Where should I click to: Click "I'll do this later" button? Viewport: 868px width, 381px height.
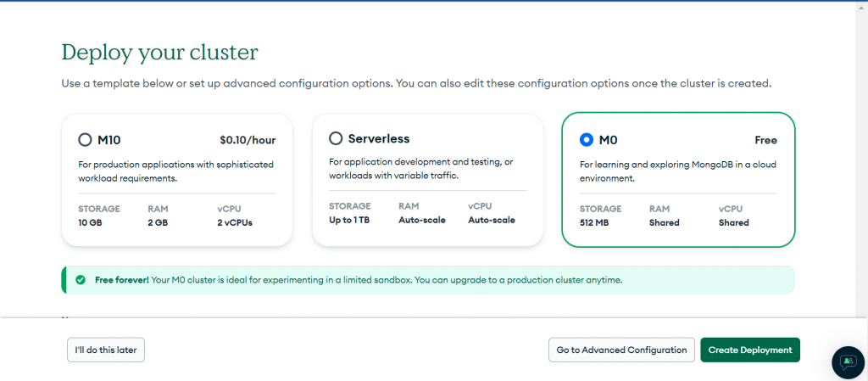106,350
